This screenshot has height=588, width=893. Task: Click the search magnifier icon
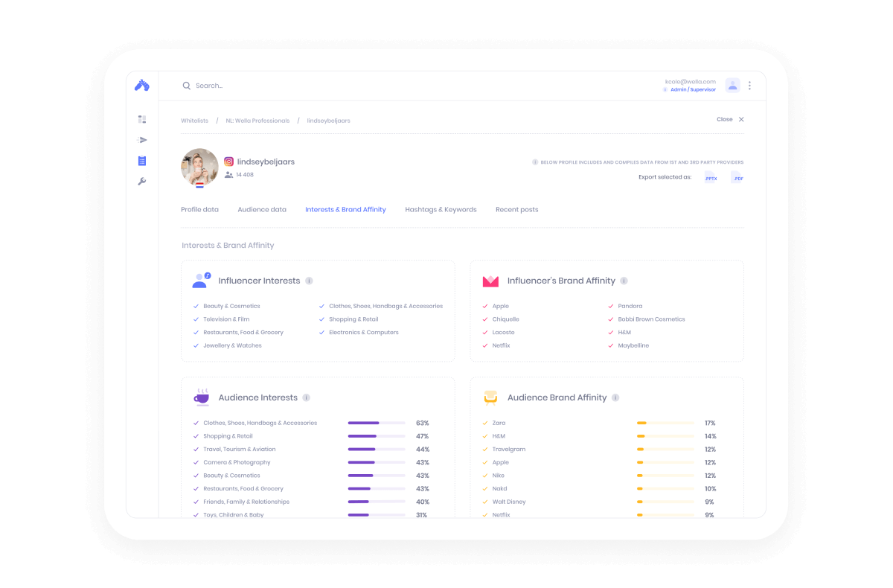point(187,86)
